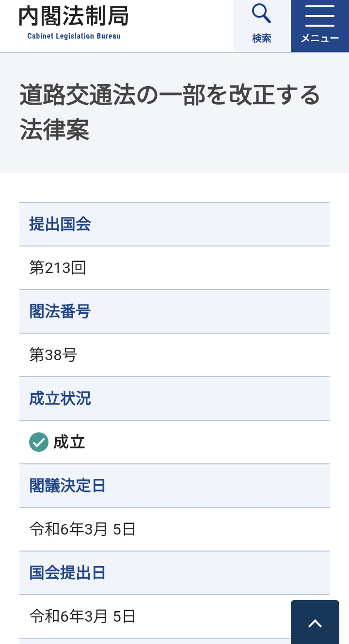The image size is (349, 644).
Task: Click the 第38号 value
Action: (53, 355)
